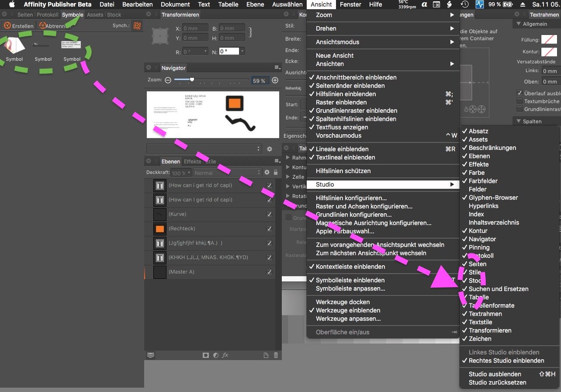Open the Ebenen panel options menu icon

(277, 161)
